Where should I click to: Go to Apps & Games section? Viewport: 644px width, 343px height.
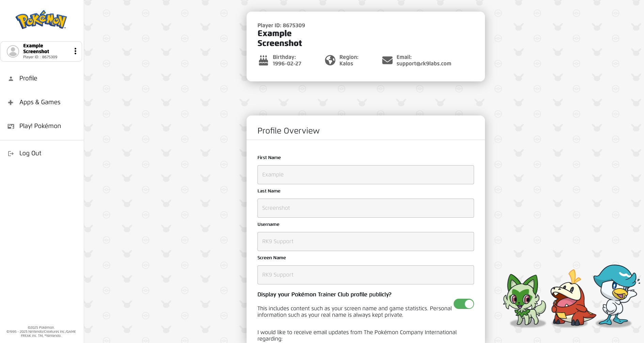(x=40, y=102)
